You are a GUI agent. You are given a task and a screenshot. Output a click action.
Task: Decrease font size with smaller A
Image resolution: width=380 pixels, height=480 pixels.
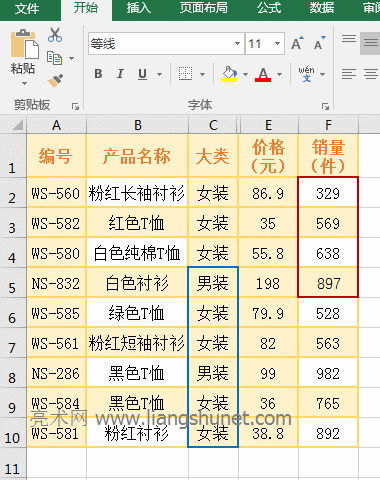319,43
